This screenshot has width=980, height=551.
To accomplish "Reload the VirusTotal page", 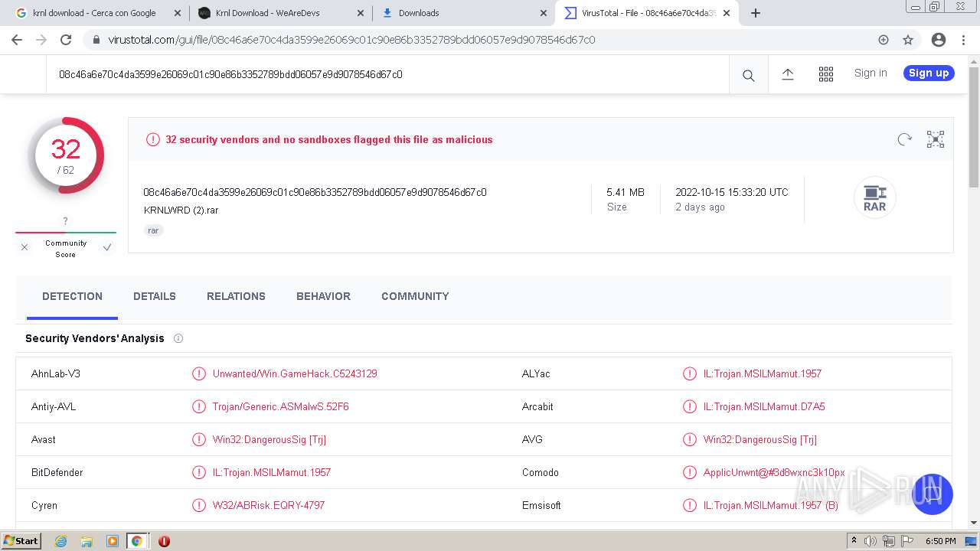I will pos(66,40).
